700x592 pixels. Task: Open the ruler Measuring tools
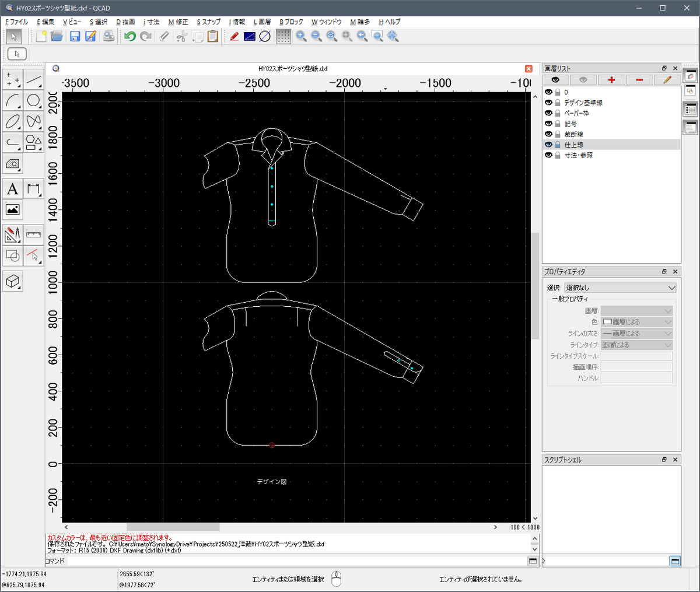point(34,234)
